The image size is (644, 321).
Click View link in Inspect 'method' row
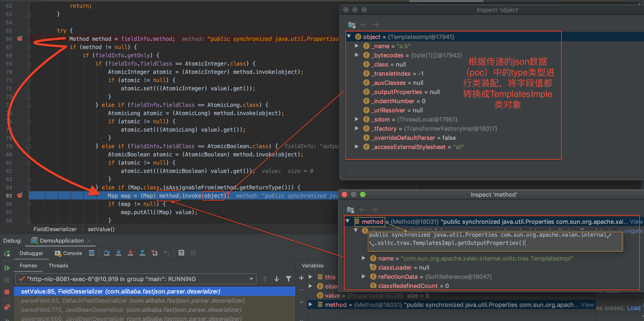tap(636, 222)
